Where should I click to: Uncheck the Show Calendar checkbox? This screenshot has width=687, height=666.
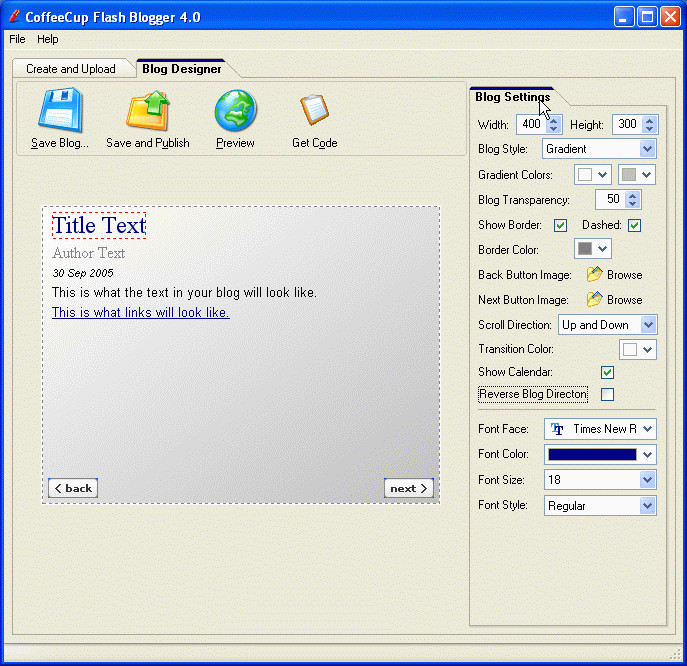607,372
